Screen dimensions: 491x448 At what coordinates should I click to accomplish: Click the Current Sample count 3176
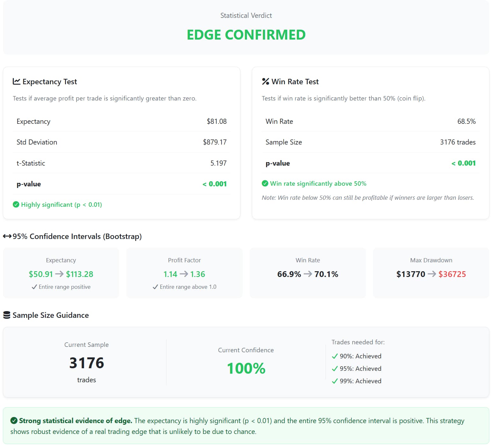click(86, 363)
